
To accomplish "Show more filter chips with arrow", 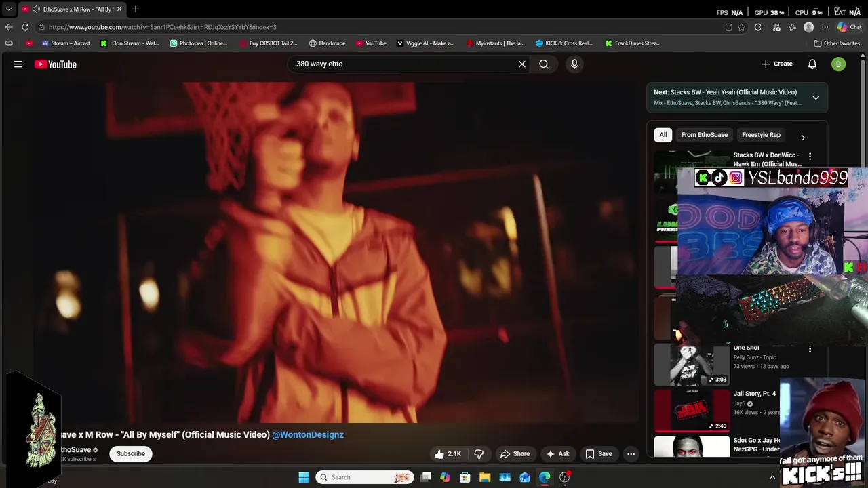I will tap(803, 138).
